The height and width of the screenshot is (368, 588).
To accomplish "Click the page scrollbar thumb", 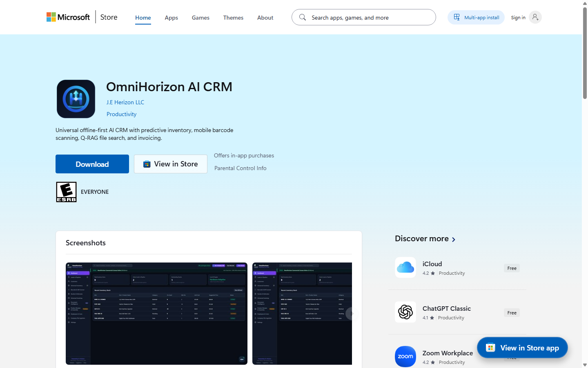I will tap(585, 53).
